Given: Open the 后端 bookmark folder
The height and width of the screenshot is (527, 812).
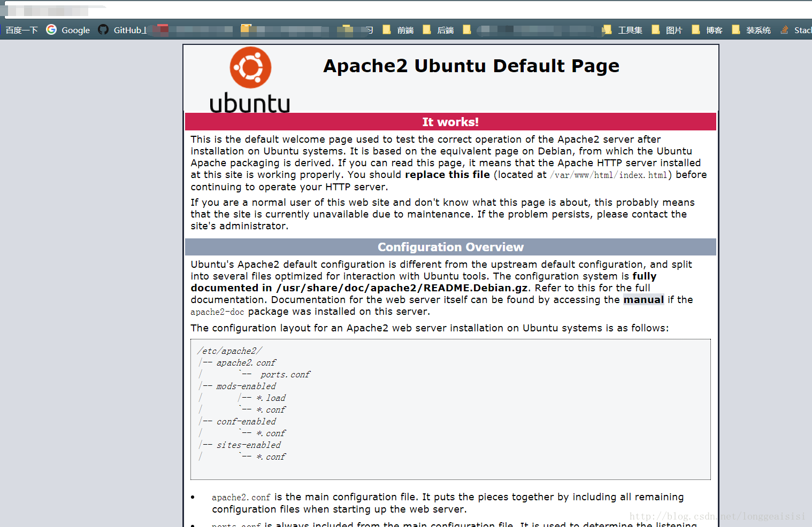Looking at the screenshot, I should (x=446, y=30).
